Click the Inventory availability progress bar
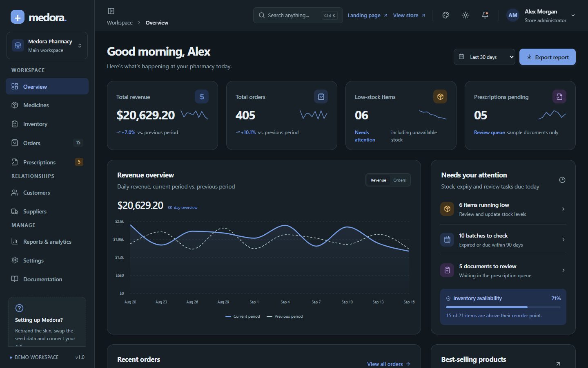This screenshot has height=368, width=588. pyautogui.click(x=503, y=307)
